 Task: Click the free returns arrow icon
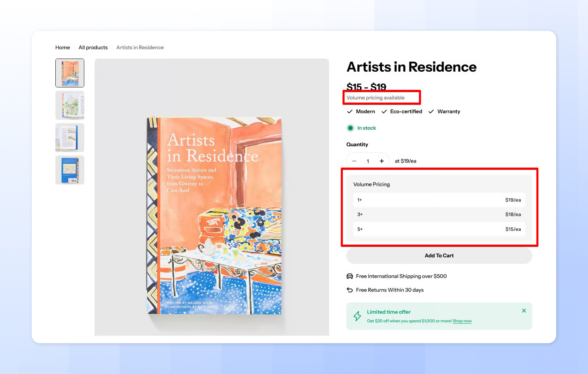click(350, 290)
